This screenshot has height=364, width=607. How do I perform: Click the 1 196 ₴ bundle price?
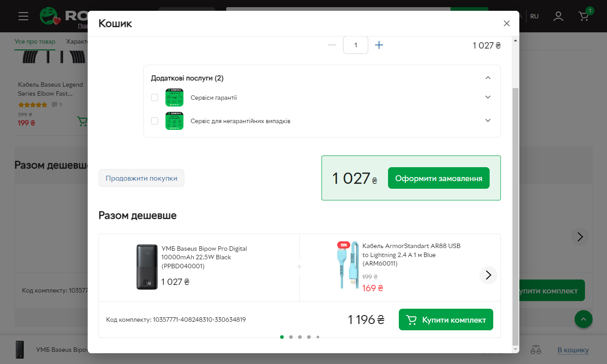click(x=366, y=320)
